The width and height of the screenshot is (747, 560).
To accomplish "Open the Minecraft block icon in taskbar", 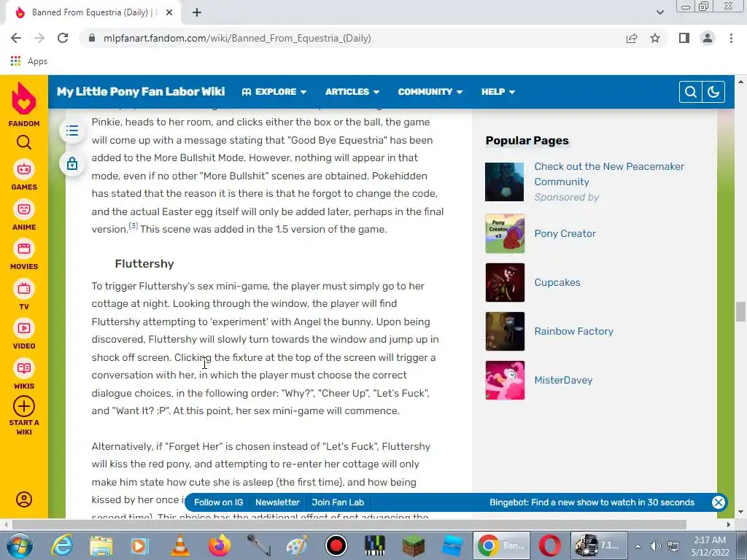I will point(414,545).
